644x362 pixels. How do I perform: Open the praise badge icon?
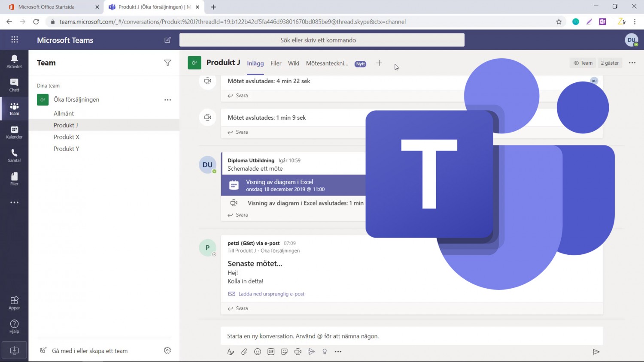(x=325, y=352)
